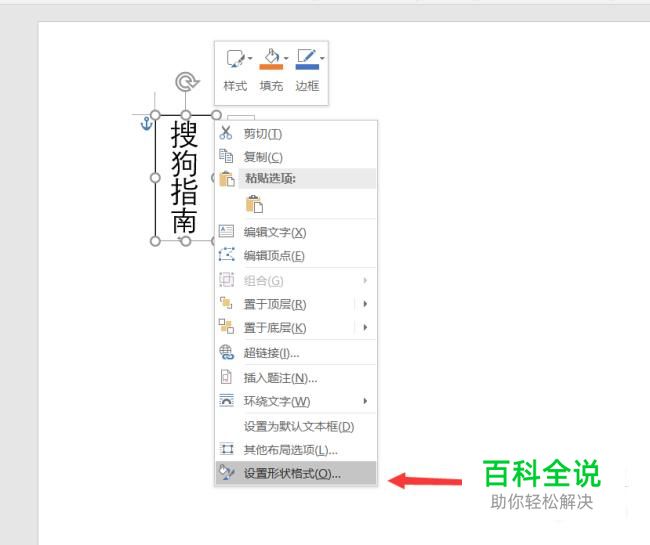This screenshot has height=545, width=650.
Task: Click the 编辑文字 icon
Action: click(226, 231)
